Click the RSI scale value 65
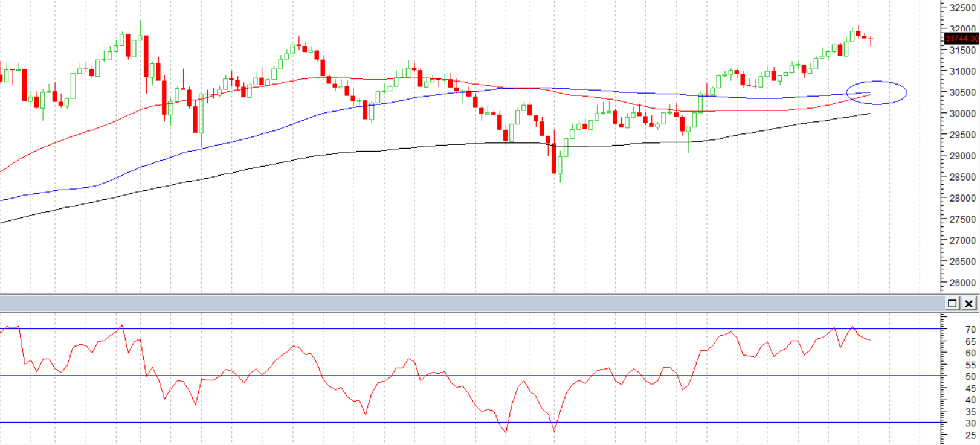 click(970, 342)
